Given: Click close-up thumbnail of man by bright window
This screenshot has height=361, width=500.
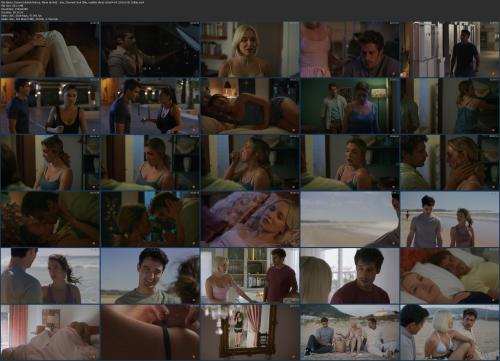Looking at the screenshot, I should click(350, 276).
